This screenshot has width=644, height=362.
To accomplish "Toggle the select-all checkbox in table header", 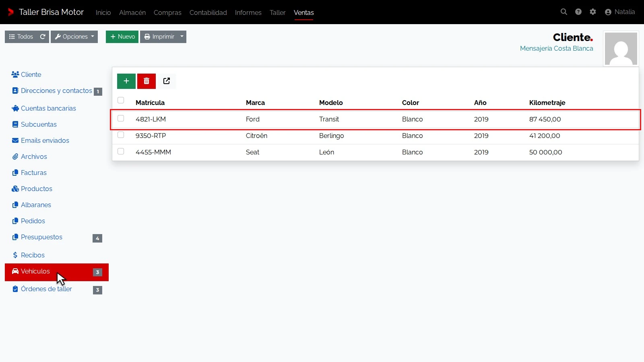I will [121, 100].
